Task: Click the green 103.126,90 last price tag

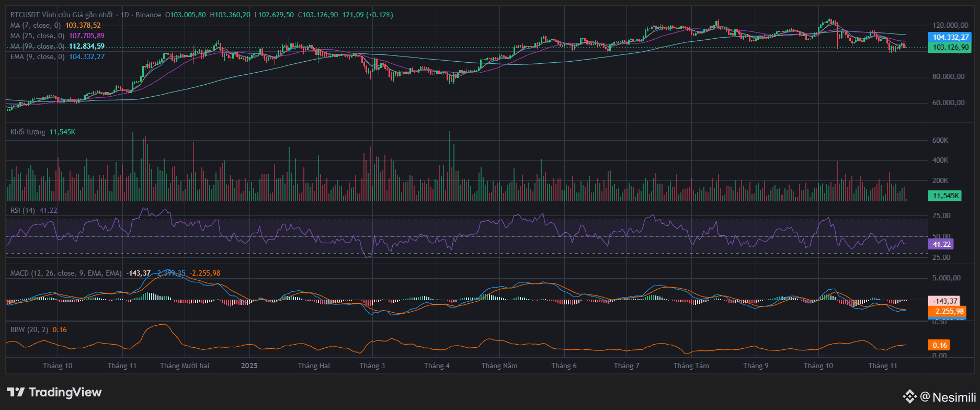Action: pos(950,47)
